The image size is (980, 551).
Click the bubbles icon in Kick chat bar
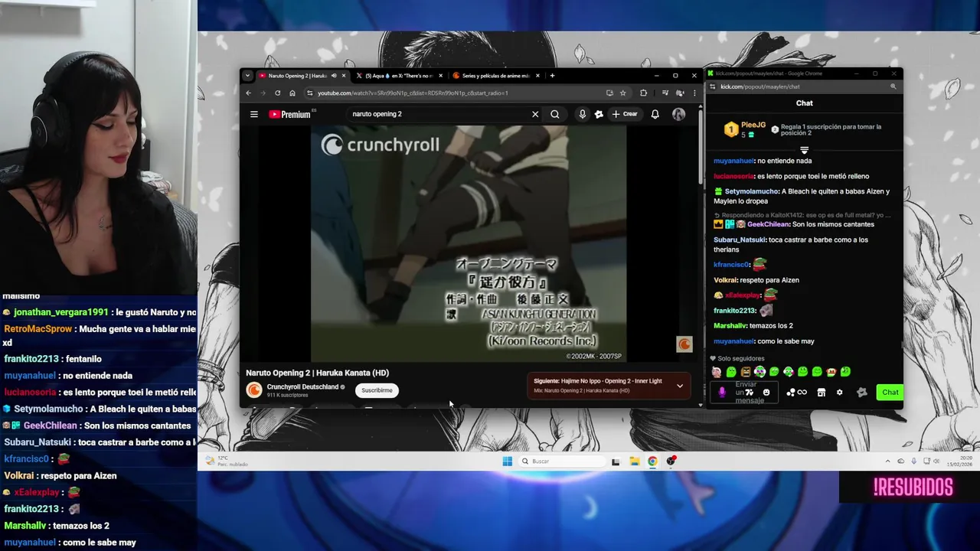tap(791, 393)
